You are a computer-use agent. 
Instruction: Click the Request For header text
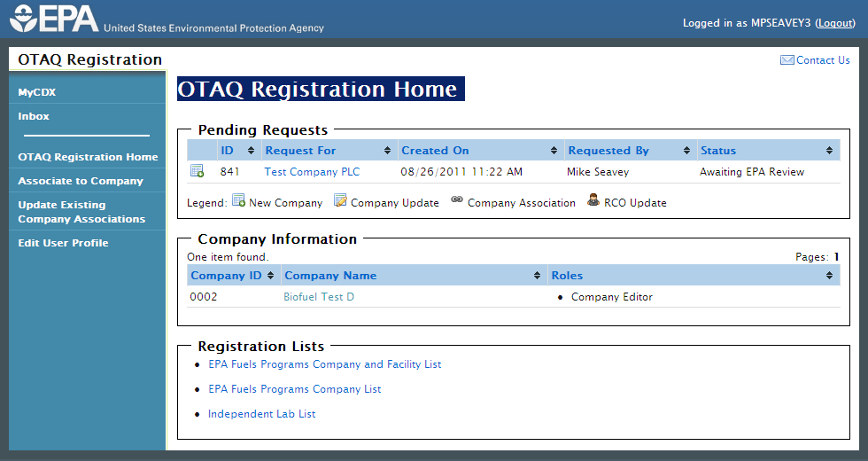click(300, 150)
